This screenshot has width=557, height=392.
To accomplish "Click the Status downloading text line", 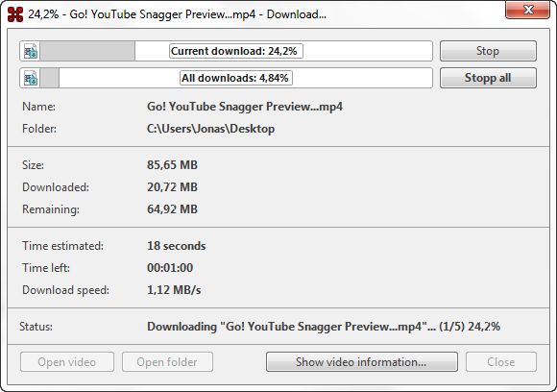I will coord(324,327).
